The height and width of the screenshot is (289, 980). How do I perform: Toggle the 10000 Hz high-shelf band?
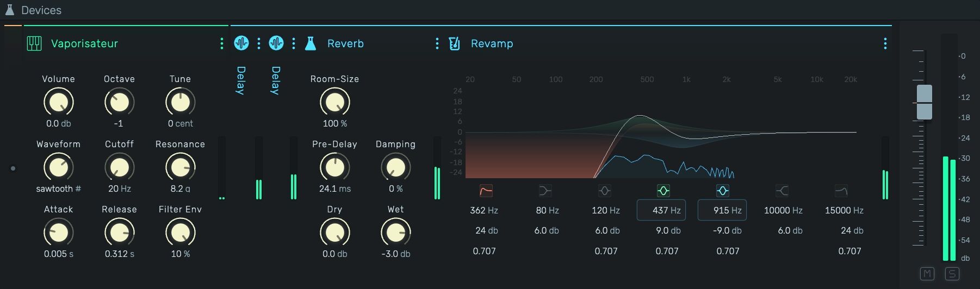click(781, 191)
